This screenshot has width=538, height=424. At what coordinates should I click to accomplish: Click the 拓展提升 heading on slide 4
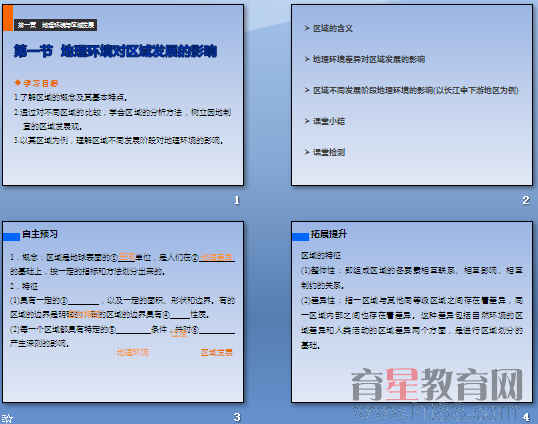coord(329,234)
